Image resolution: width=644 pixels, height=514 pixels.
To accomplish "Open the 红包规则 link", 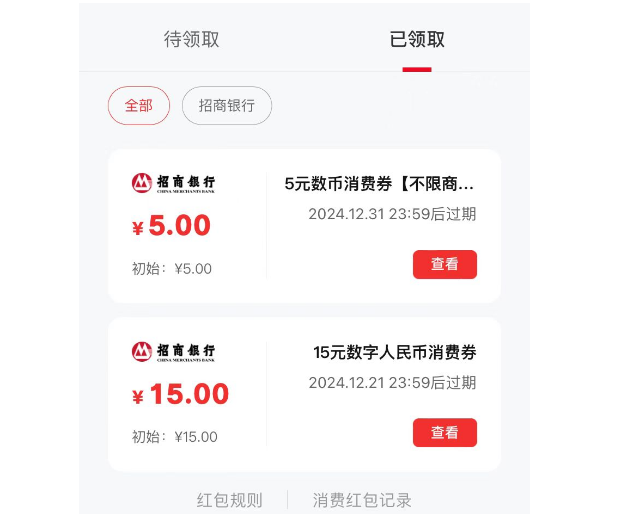I will [230, 500].
